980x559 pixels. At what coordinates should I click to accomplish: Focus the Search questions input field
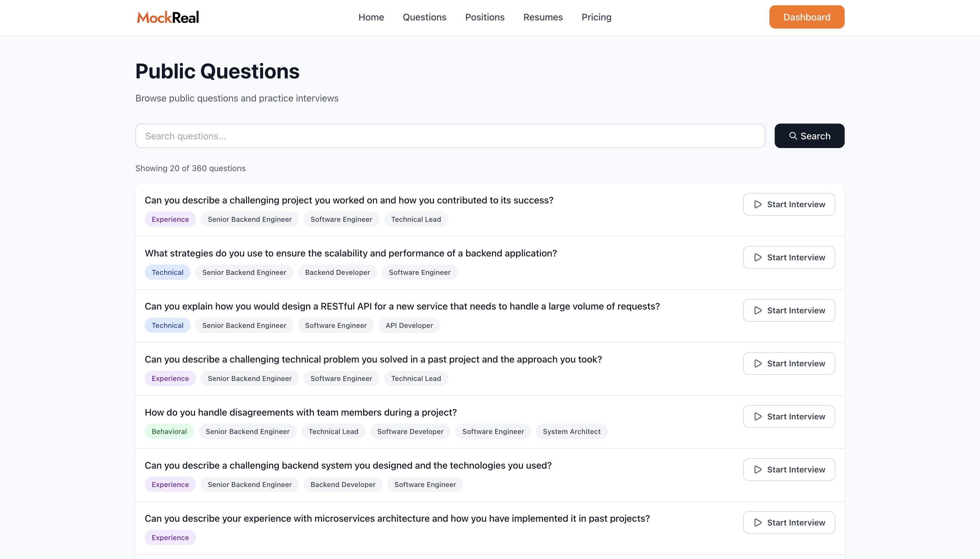pos(449,136)
